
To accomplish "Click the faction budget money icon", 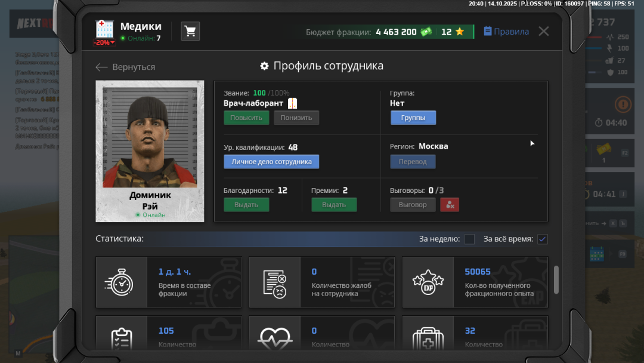I will (x=426, y=32).
